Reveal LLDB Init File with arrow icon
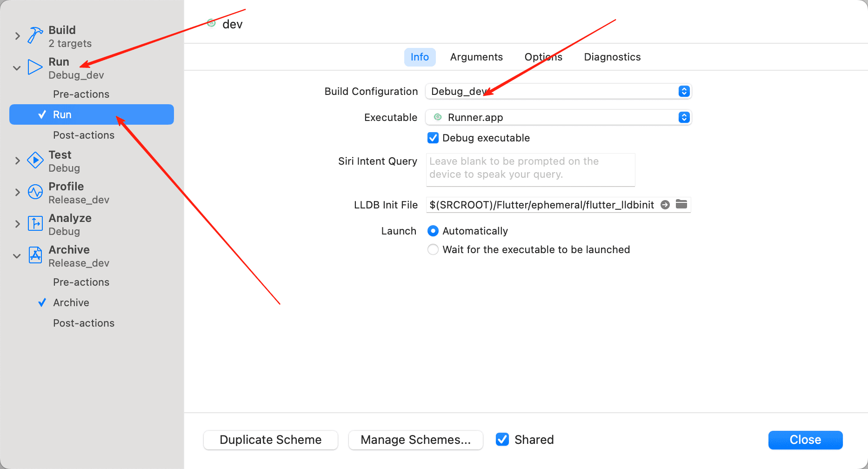This screenshot has height=469, width=868. click(665, 205)
